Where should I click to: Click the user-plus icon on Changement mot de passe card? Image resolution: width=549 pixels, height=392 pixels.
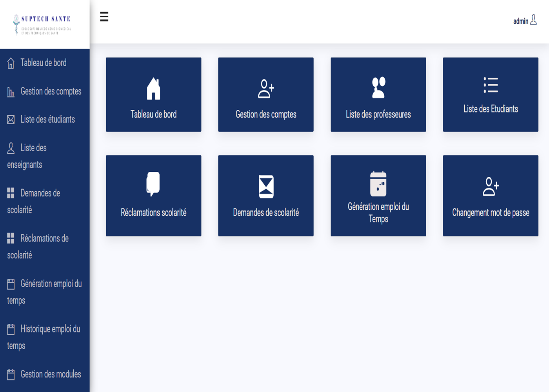(491, 187)
